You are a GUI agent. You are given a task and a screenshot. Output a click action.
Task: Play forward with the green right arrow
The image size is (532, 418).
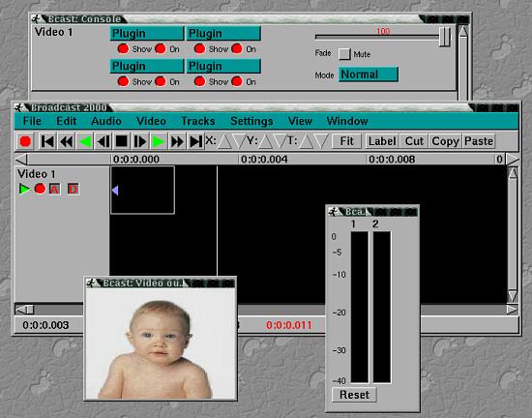click(x=158, y=141)
